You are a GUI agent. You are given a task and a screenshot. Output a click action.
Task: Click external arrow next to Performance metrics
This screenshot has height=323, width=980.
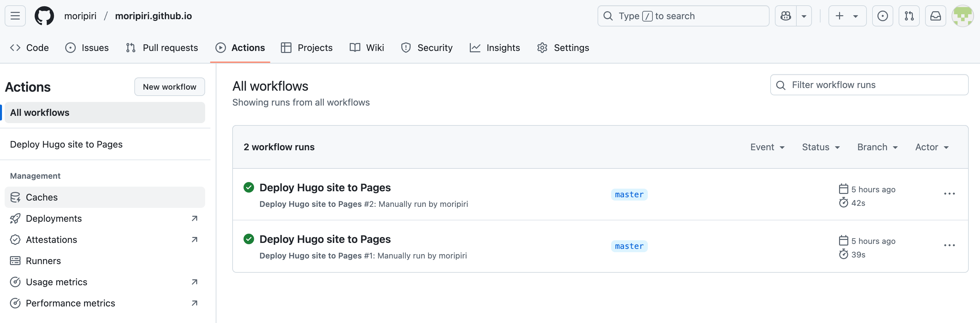195,303
